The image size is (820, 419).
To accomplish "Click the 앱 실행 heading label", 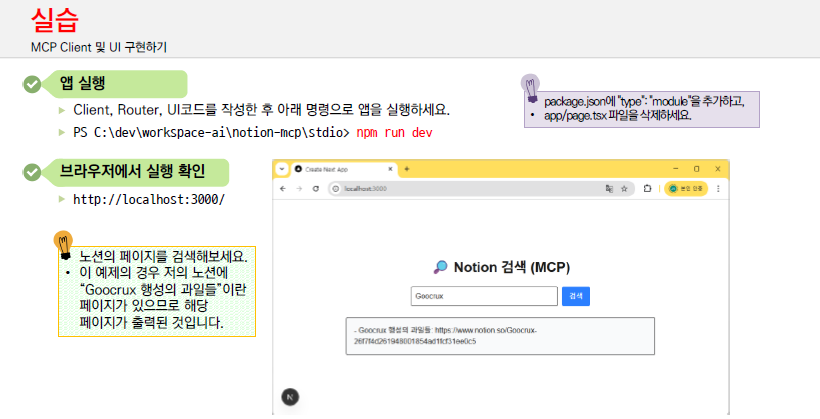I will pyautogui.click(x=83, y=83).
